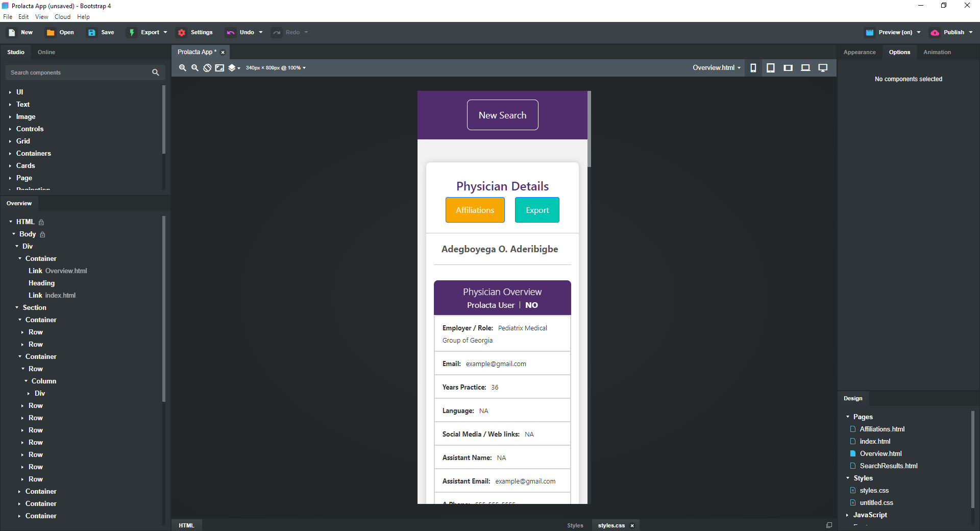
Task: Click the orange Affiliations button
Action: tap(475, 210)
